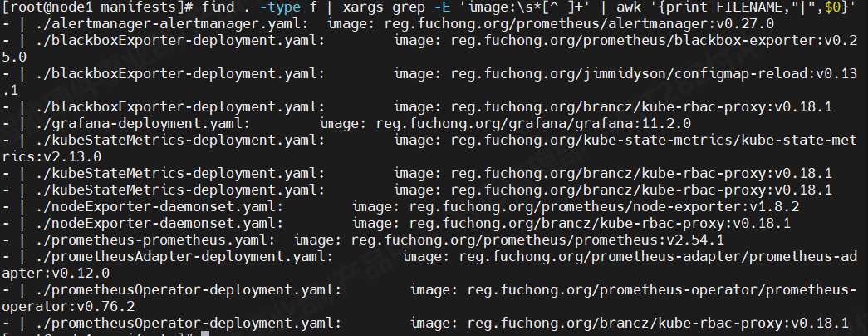Click the '[root@node1 manifests]#' prompt on the command line
This screenshot has width=868, height=336.
point(98,7)
